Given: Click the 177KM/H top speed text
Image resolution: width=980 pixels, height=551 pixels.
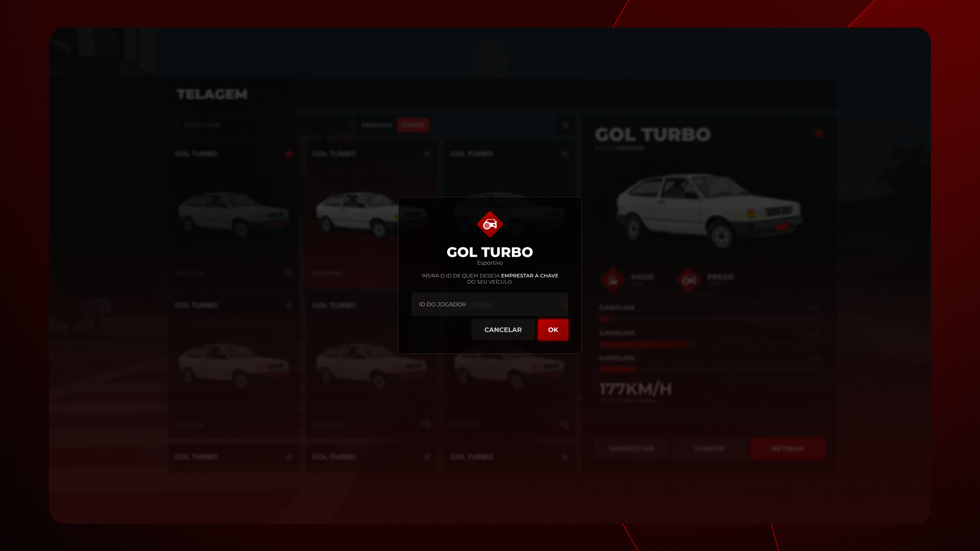Looking at the screenshot, I should click(x=635, y=389).
